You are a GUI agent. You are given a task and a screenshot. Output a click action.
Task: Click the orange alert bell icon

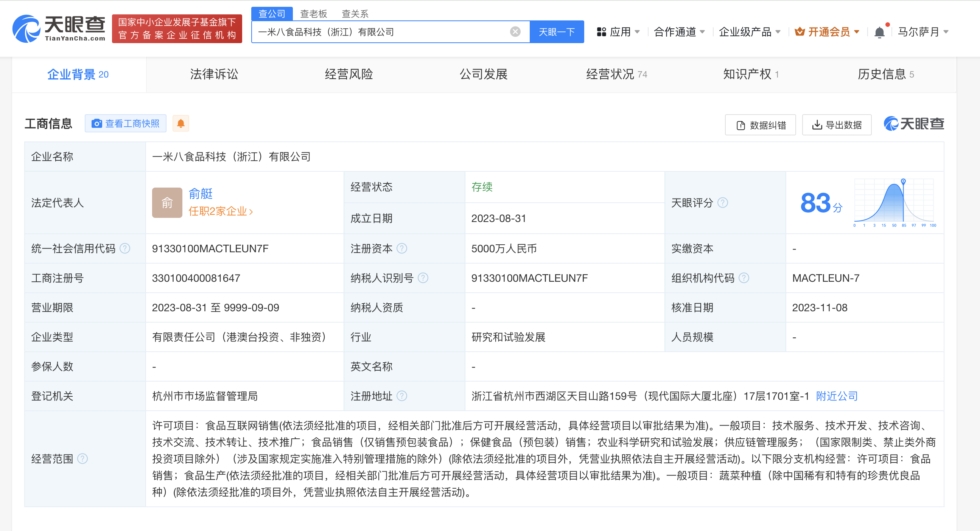coord(181,123)
